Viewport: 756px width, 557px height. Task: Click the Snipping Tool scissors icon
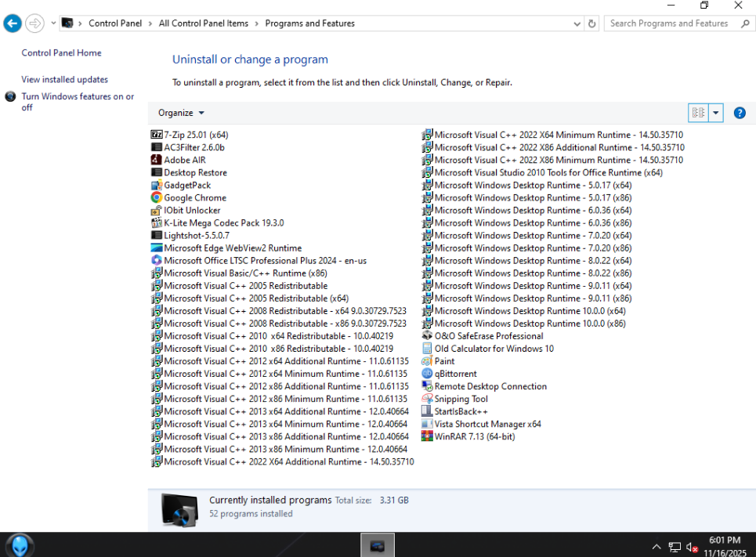pos(427,399)
